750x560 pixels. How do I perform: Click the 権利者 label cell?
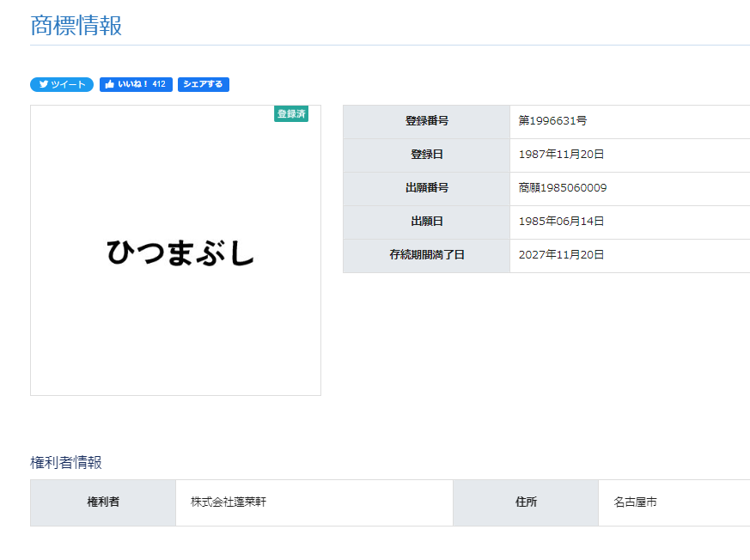(103, 502)
